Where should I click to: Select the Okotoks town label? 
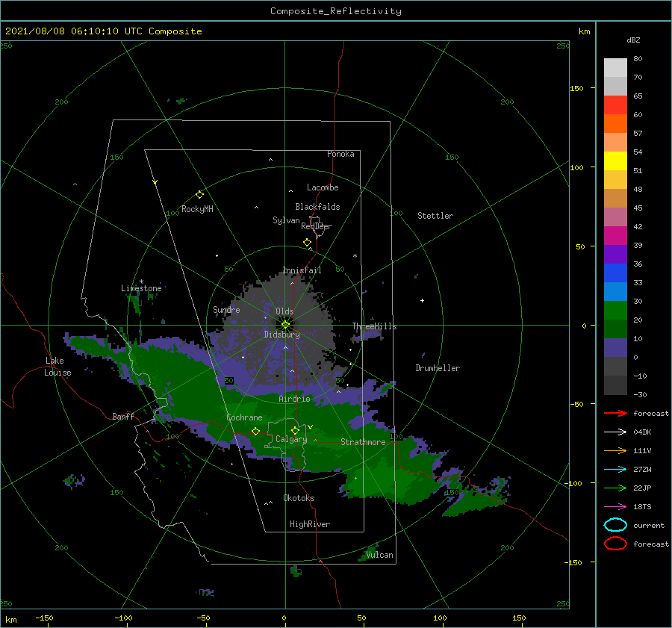[299, 498]
